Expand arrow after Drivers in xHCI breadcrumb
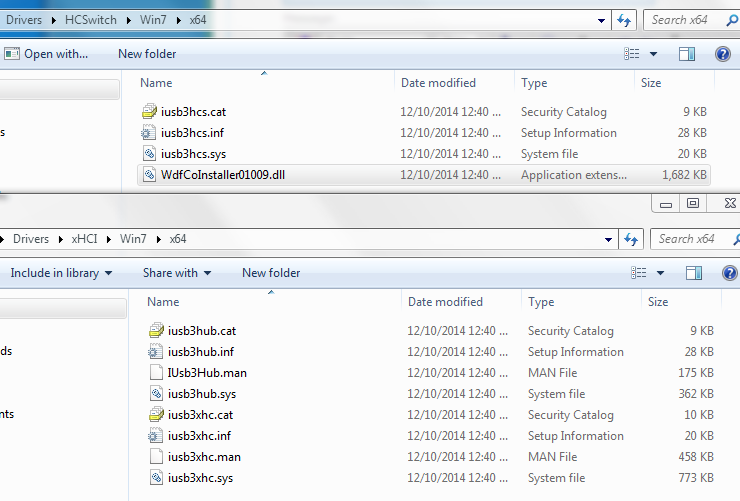The width and height of the screenshot is (740, 501). click(60, 239)
